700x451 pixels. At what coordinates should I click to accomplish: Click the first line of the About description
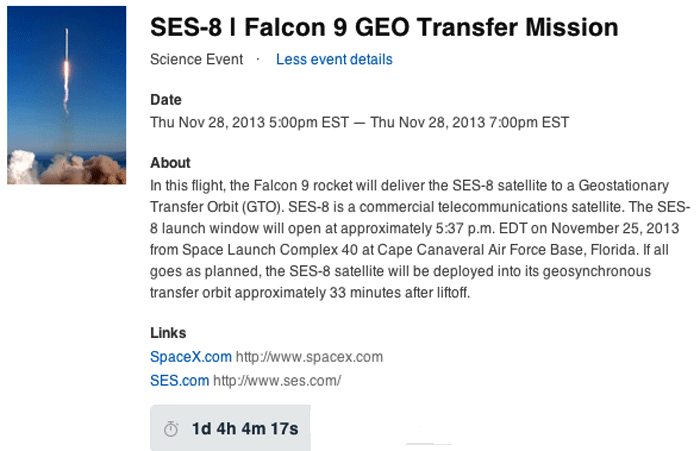(409, 185)
